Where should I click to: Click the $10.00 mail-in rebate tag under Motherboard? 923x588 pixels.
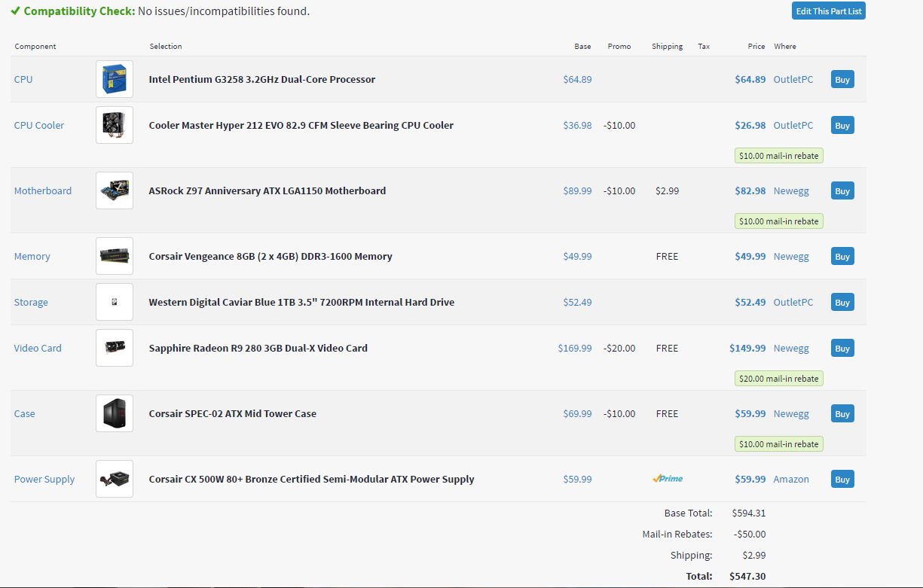(x=779, y=221)
